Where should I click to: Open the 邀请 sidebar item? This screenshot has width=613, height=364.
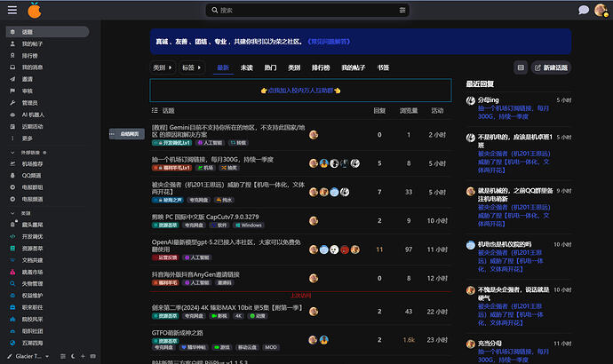click(28, 78)
